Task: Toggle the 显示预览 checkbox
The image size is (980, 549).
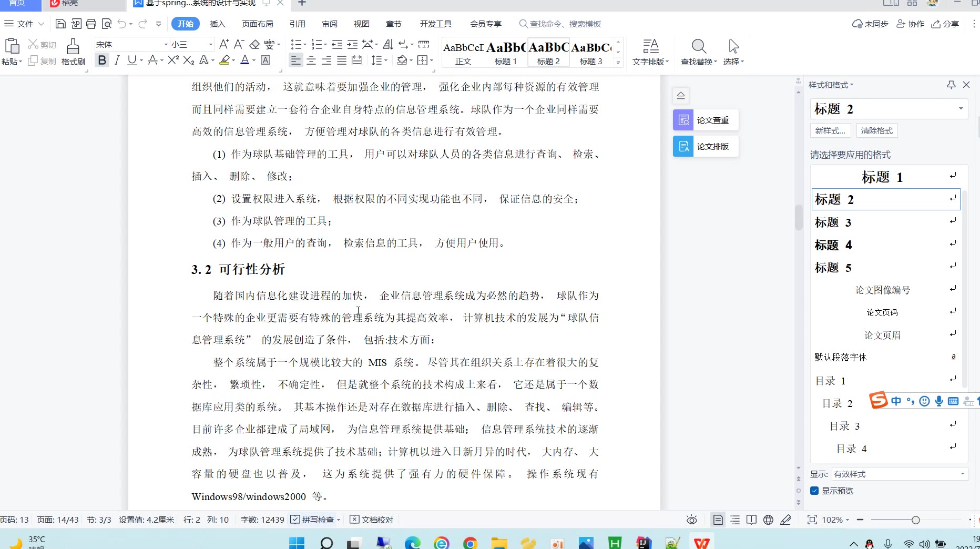Action: pyautogui.click(x=814, y=491)
